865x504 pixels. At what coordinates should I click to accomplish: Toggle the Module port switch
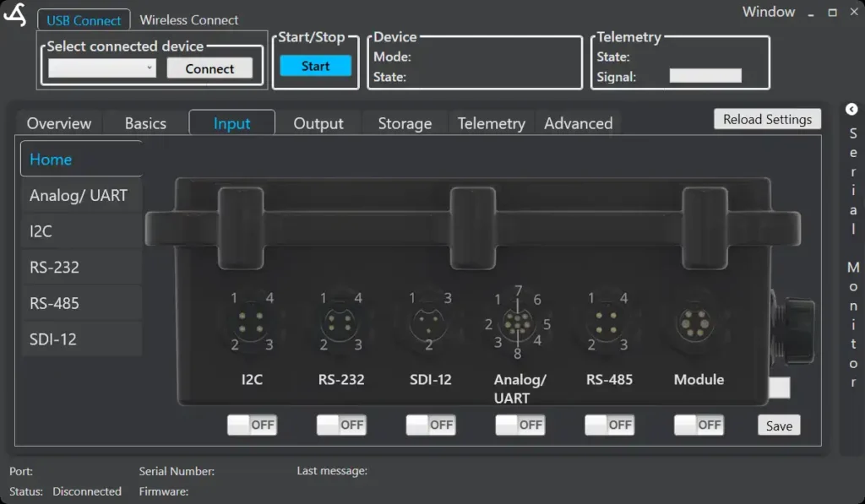pyautogui.click(x=699, y=425)
